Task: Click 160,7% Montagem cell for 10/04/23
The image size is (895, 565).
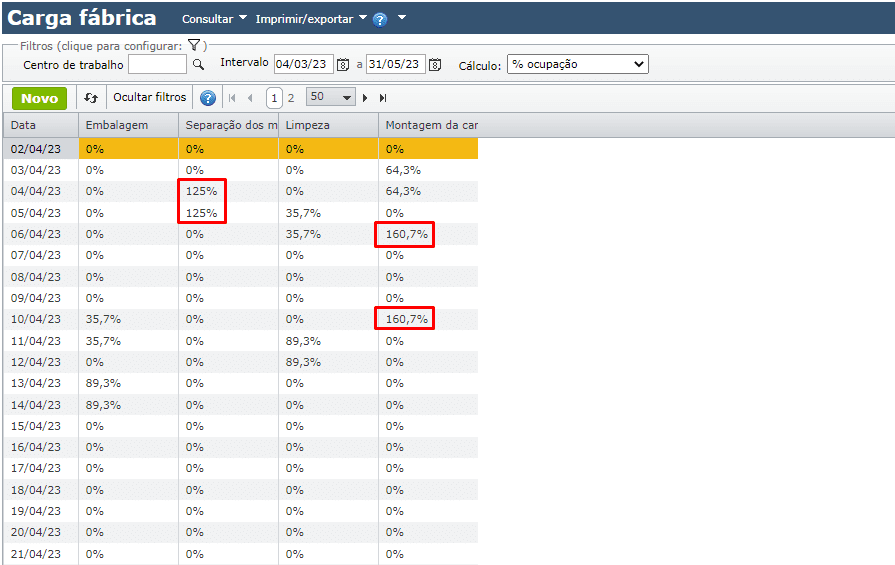Action: (x=428, y=319)
